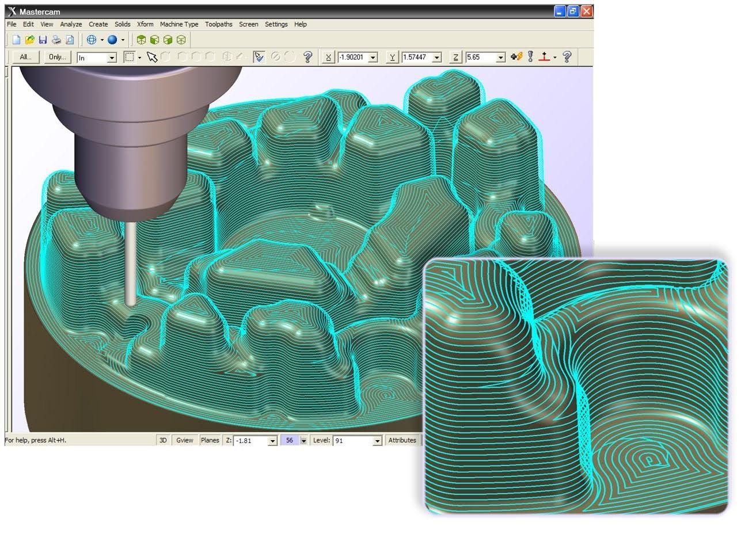Click the blue shaded sphere icon
Screen dimensions: 756x542
[x=112, y=40]
